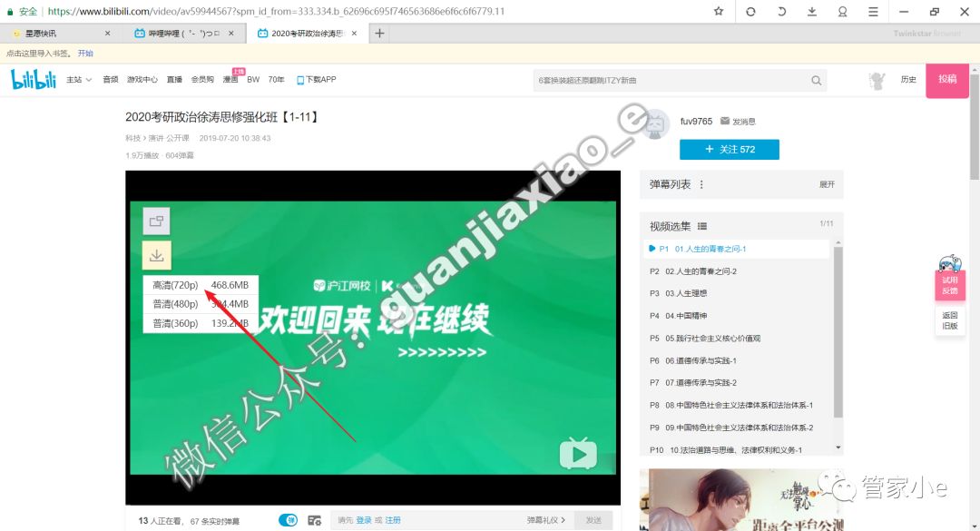Screen dimensions: 980x531
Task: Click the bilibili logo
Action: (x=33, y=80)
